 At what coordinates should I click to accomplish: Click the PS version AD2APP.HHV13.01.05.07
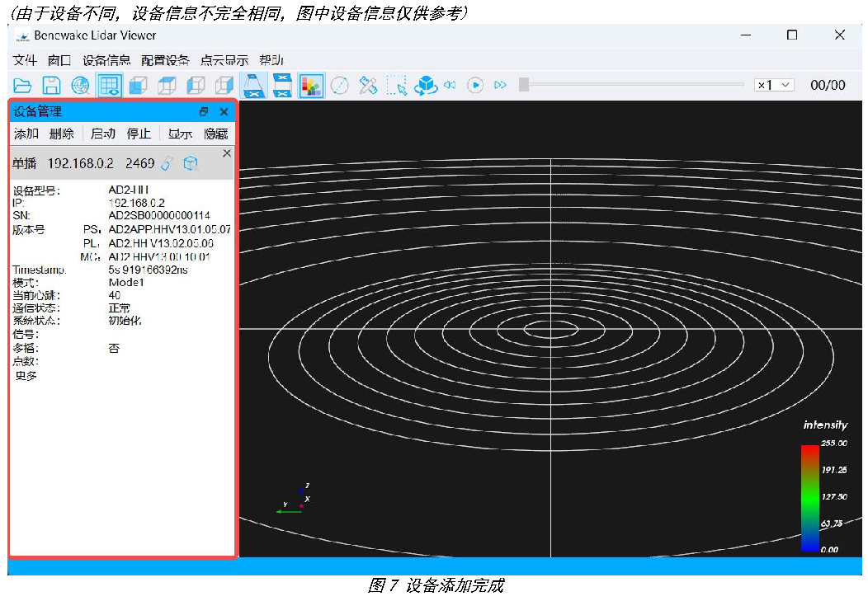click(169, 229)
